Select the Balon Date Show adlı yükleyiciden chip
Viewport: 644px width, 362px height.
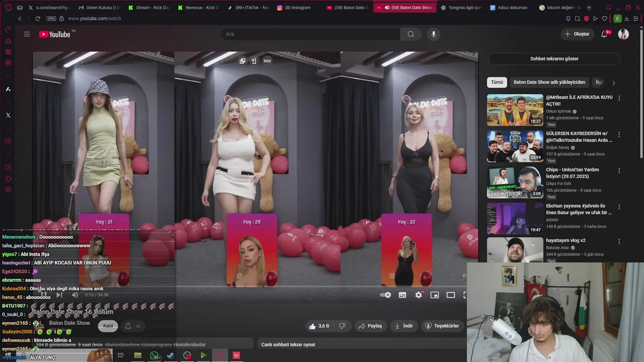pos(549,82)
